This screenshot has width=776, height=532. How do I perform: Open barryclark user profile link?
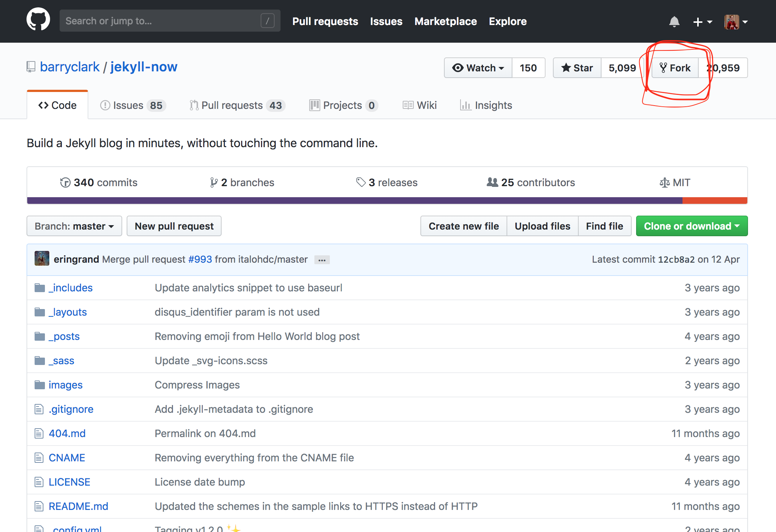(x=70, y=67)
